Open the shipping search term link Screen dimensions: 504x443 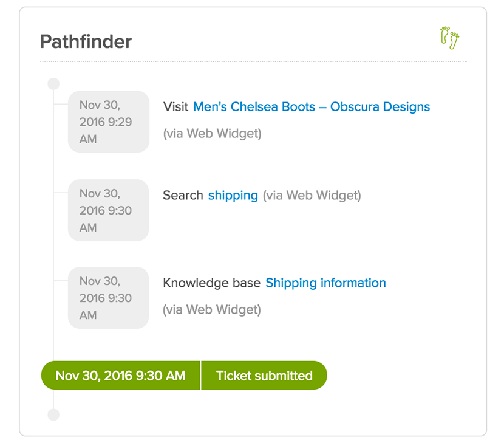(x=233, y=196)
